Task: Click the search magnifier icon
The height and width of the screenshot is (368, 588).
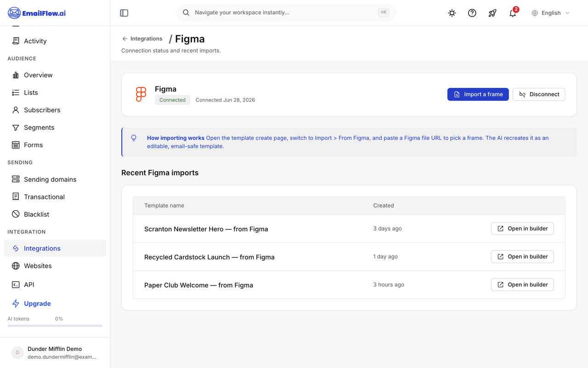Action: (x=186, y=12)
